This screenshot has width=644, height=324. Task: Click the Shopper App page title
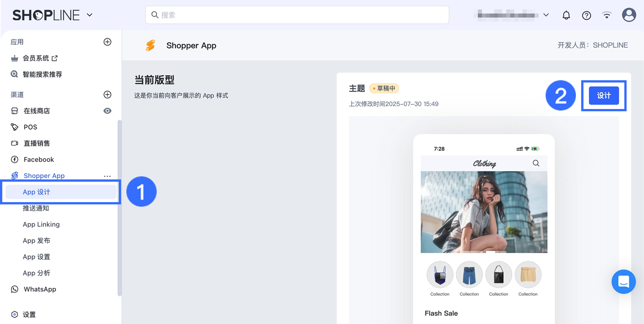(x=191, y=45)
